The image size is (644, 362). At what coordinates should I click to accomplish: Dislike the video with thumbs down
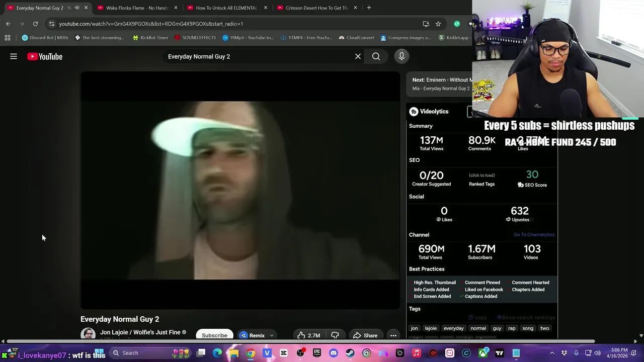point(335,335)
